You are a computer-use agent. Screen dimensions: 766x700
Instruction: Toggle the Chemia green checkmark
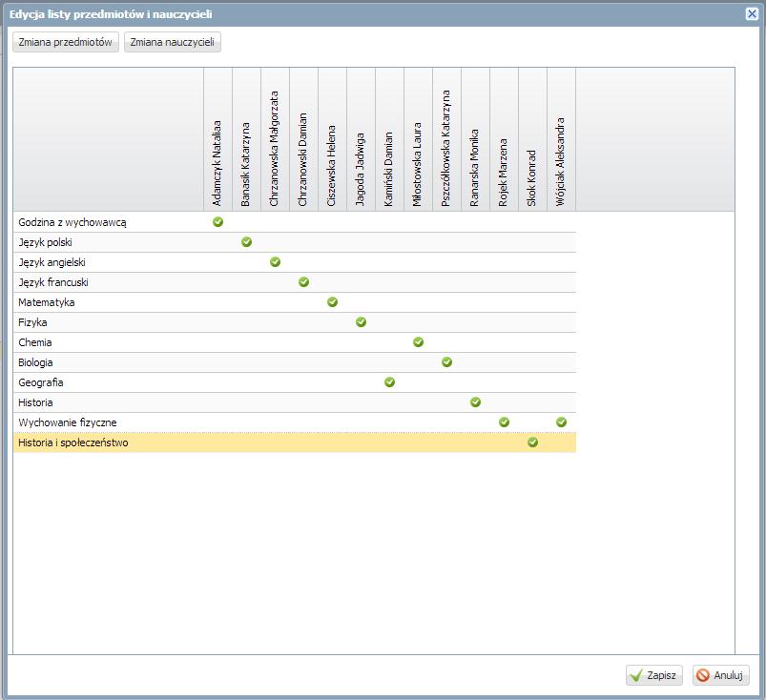click(x=418, y=342)
